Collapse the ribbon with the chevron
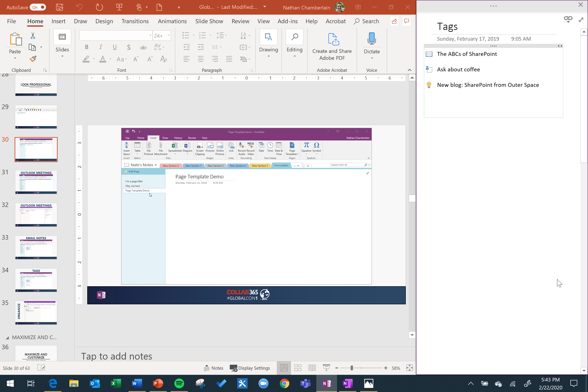This screenshot has height=392, width=588. click(x=409, y=70)
